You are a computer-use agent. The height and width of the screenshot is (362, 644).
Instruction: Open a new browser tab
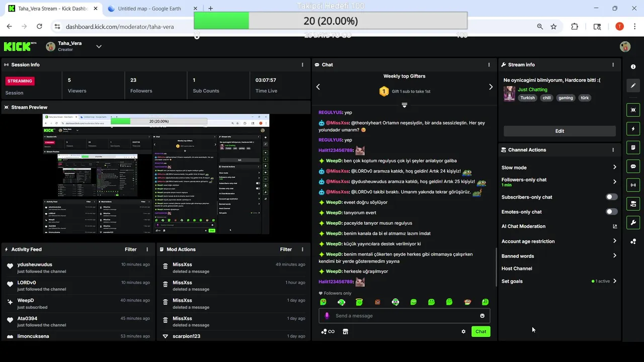210,9
